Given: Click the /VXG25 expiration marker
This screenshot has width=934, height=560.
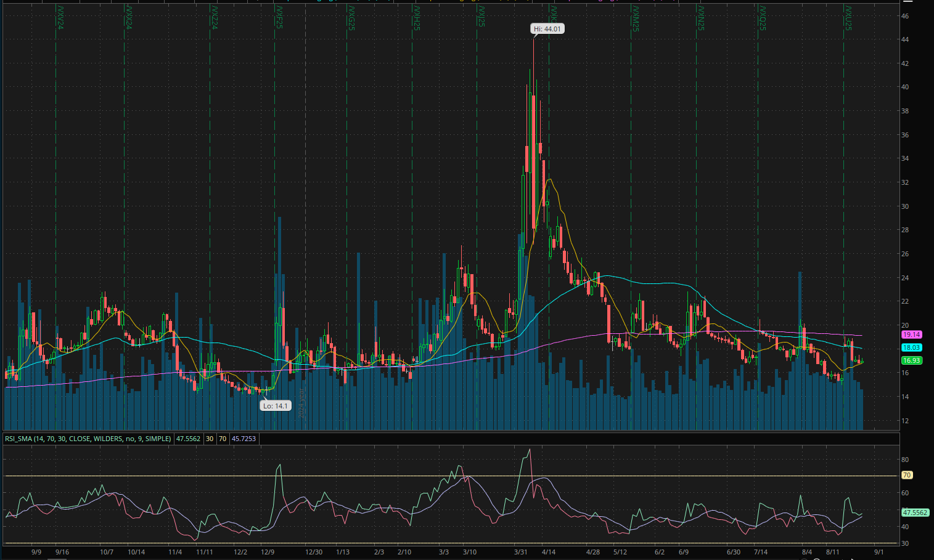Looking at the screenshot, I should 351,17.
